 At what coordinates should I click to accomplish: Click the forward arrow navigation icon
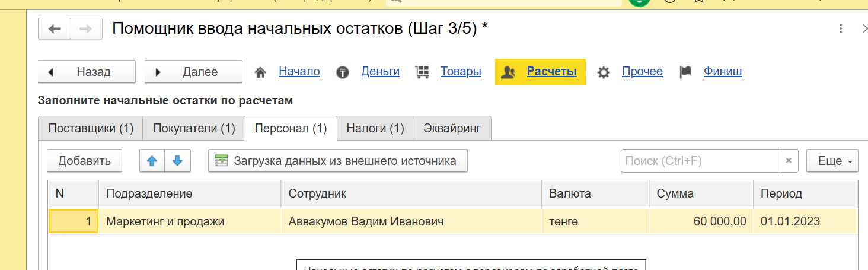click(85, 29)
